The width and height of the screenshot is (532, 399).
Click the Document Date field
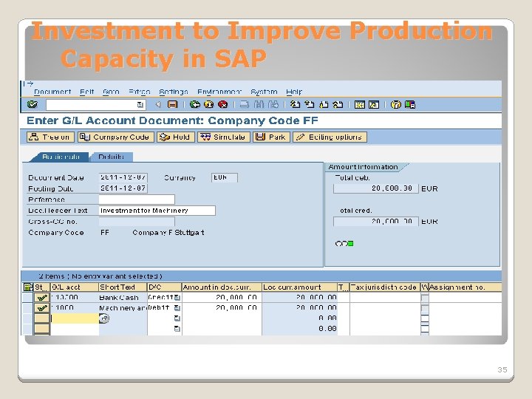coord(123,177)
